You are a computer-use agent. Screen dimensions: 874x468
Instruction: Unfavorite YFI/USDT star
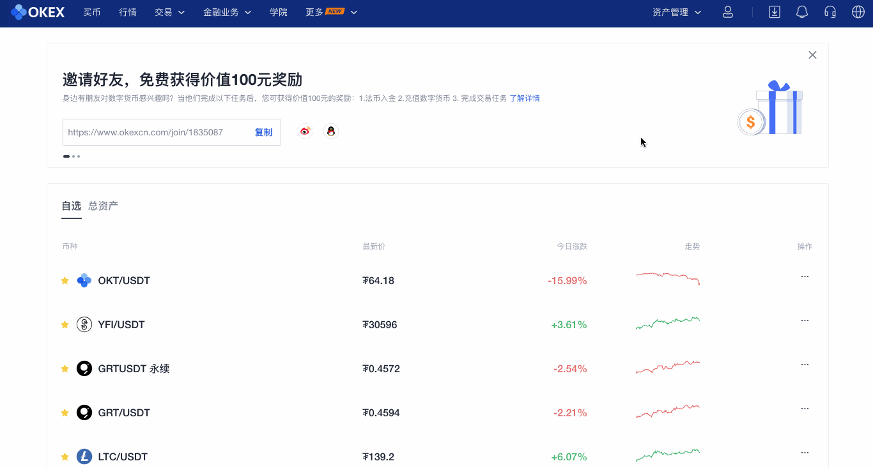point(65,324)
